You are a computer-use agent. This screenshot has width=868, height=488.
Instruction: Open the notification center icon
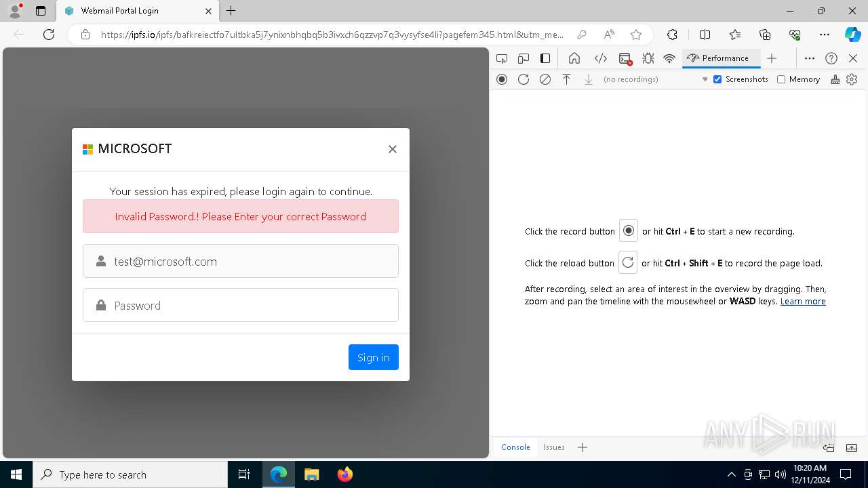(x=846, y=474)
